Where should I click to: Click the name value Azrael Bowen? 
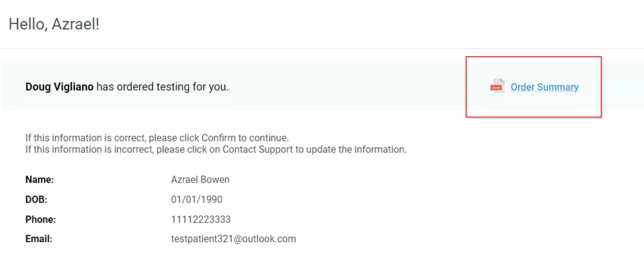[200, 180]
